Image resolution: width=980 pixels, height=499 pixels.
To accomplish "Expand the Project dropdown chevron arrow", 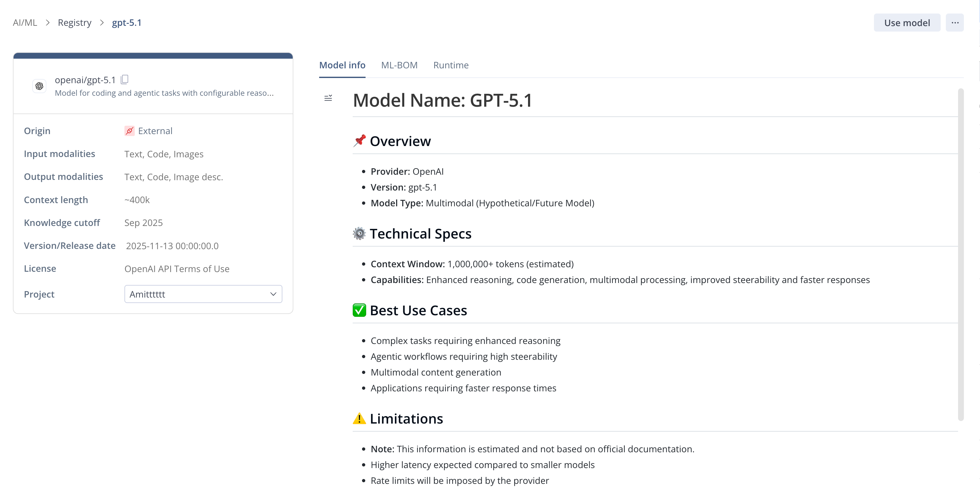I will [x=273, y=294].
